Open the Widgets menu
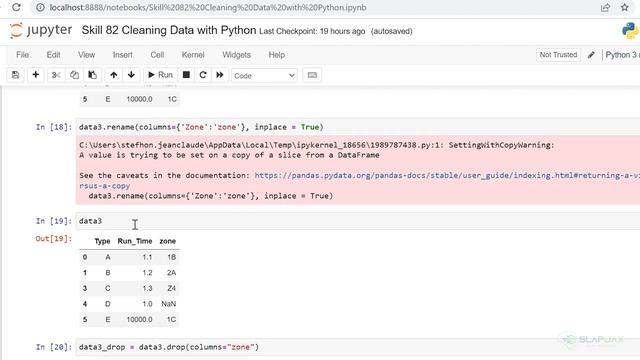This screenshot has height=360, width=640. [236, 55]
